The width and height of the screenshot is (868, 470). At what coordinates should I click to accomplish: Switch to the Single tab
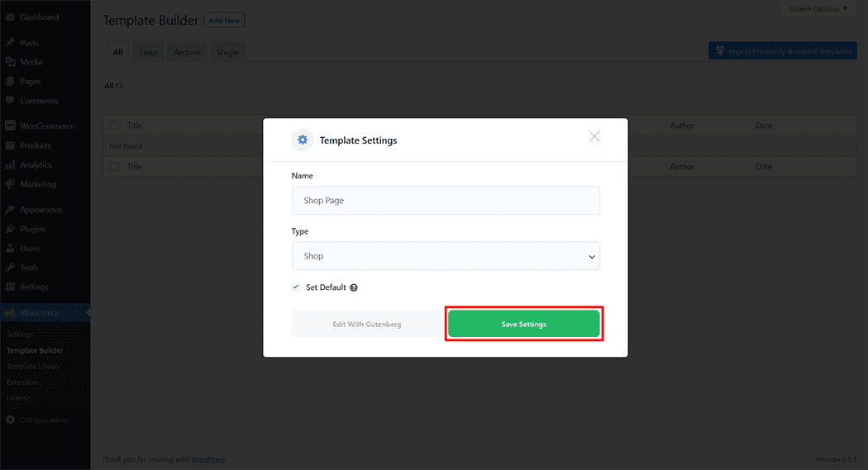(227, 52)
